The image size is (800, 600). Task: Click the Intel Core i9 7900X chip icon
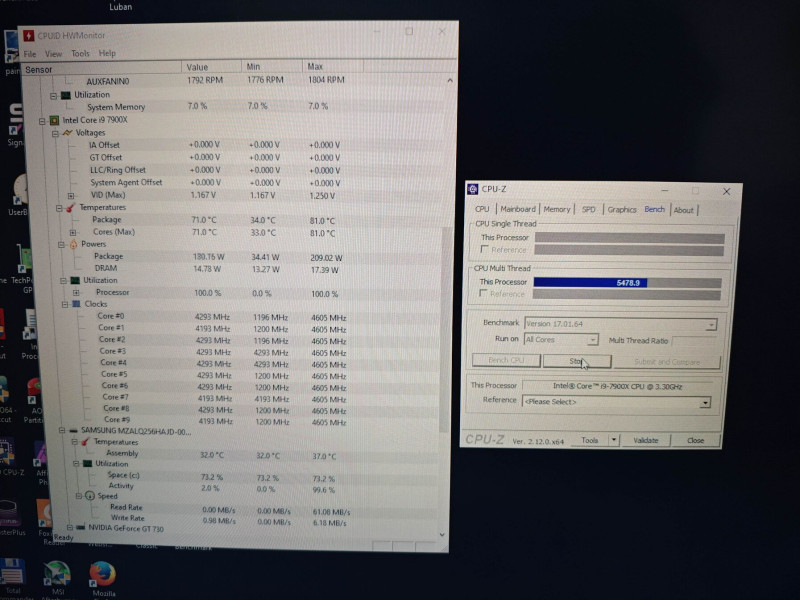point(55,120)
